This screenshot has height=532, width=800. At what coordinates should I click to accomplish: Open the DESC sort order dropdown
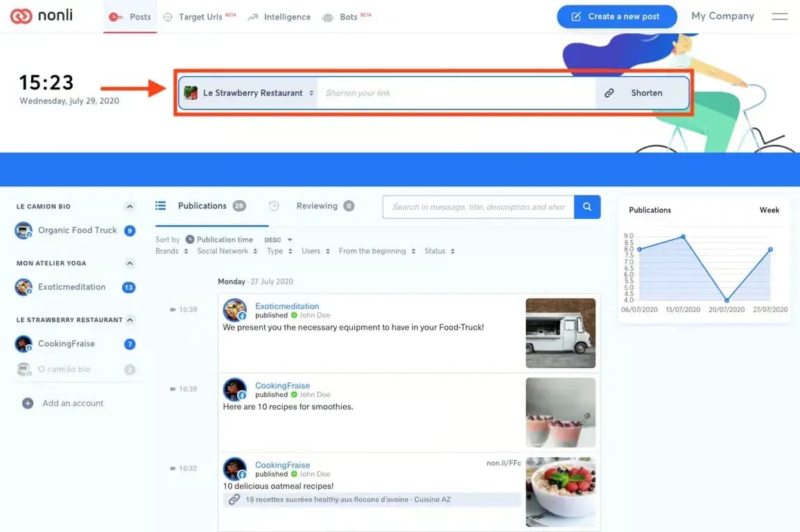coord(278,240)
